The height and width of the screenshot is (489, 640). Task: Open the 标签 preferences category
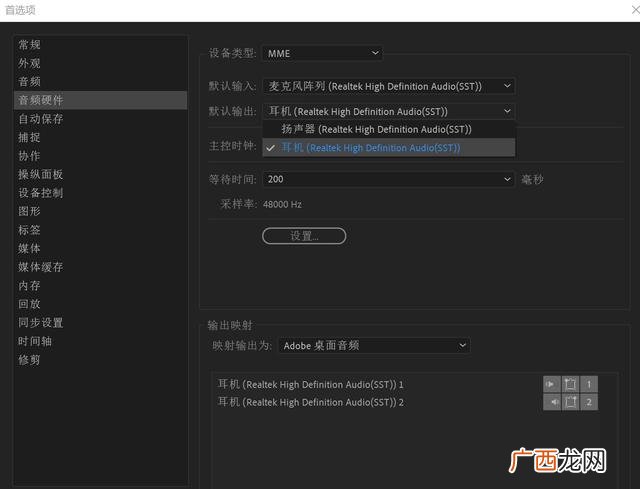[x=100, y=230]
